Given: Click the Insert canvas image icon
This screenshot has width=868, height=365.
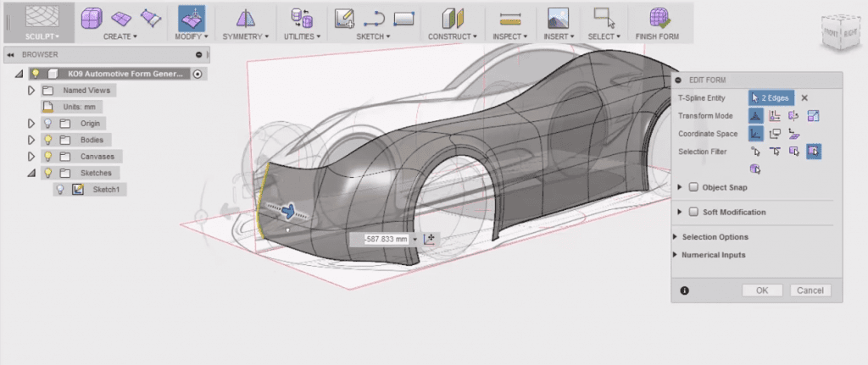Looking at the screenshot, I should click(x=557, y=18).
